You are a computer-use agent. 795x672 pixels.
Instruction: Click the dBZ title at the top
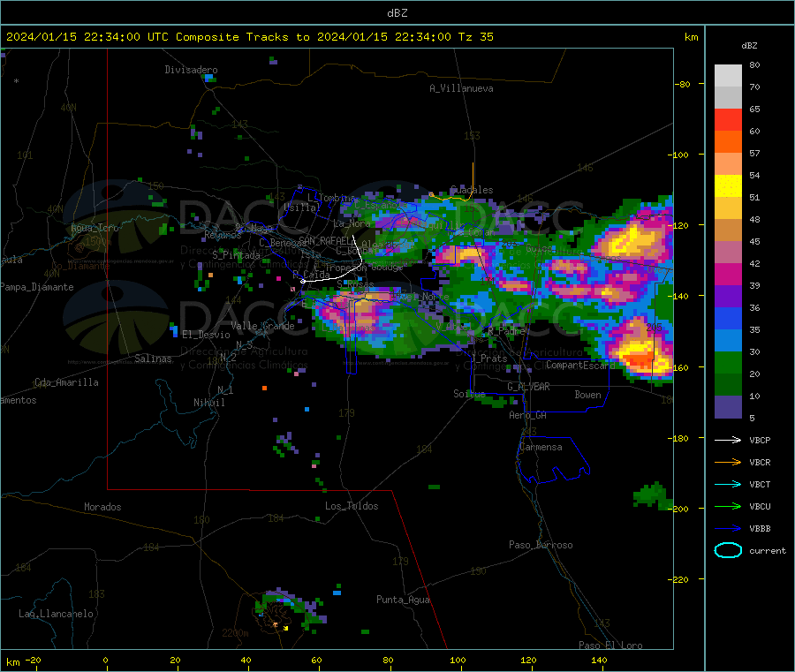397,13
